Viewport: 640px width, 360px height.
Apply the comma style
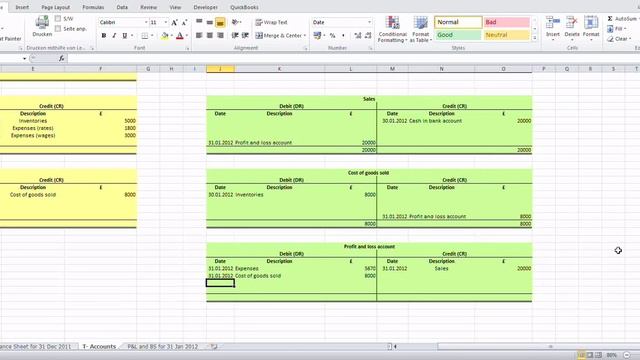(343, 36)
